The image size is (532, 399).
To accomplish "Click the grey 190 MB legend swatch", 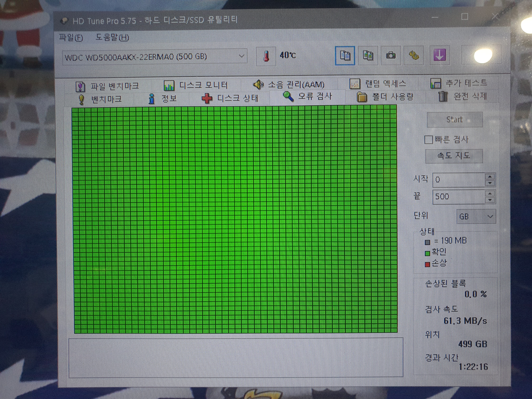I will [x=427, y=242].
